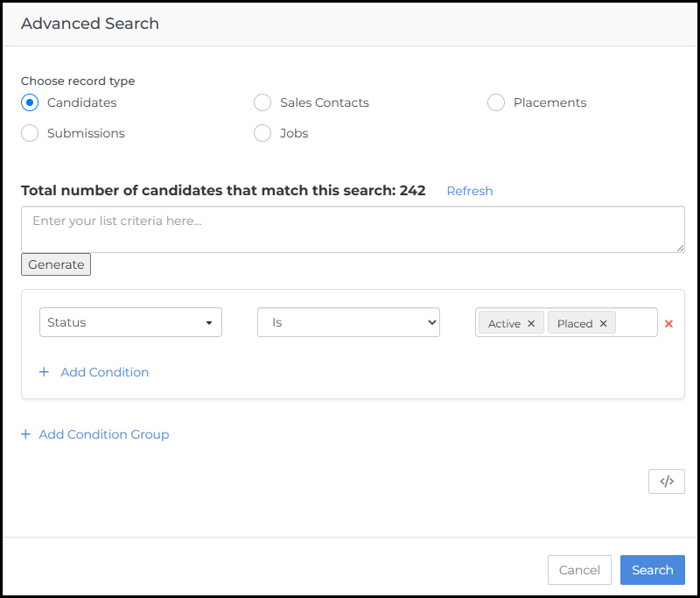Open the Status field dropdown

pyautogui.click(x=130, y=322)
